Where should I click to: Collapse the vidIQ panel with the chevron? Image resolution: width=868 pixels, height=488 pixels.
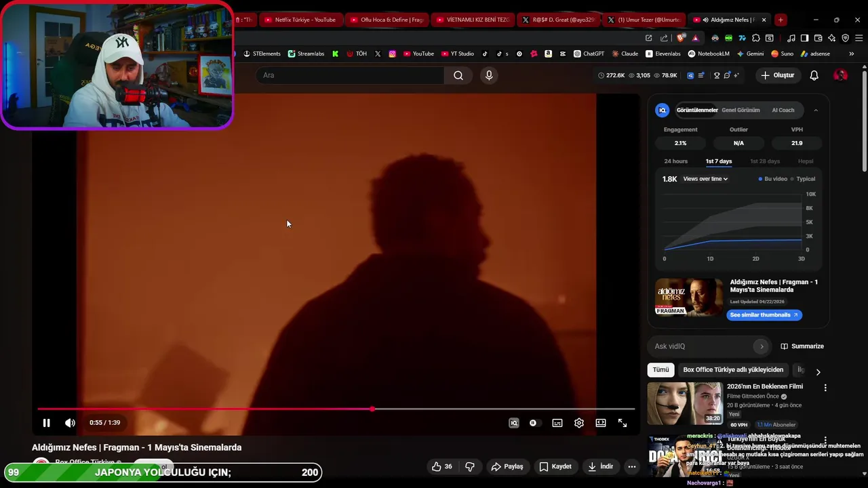816,110
